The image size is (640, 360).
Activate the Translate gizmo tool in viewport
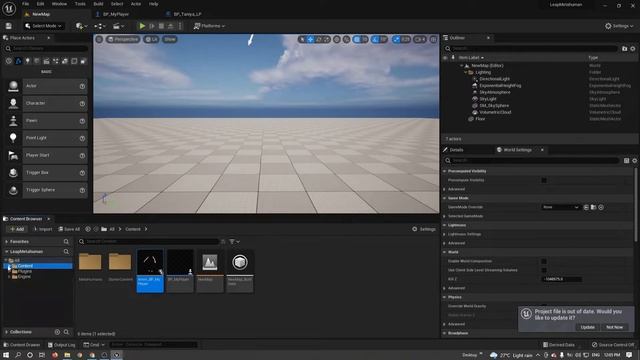pos(311,39)
